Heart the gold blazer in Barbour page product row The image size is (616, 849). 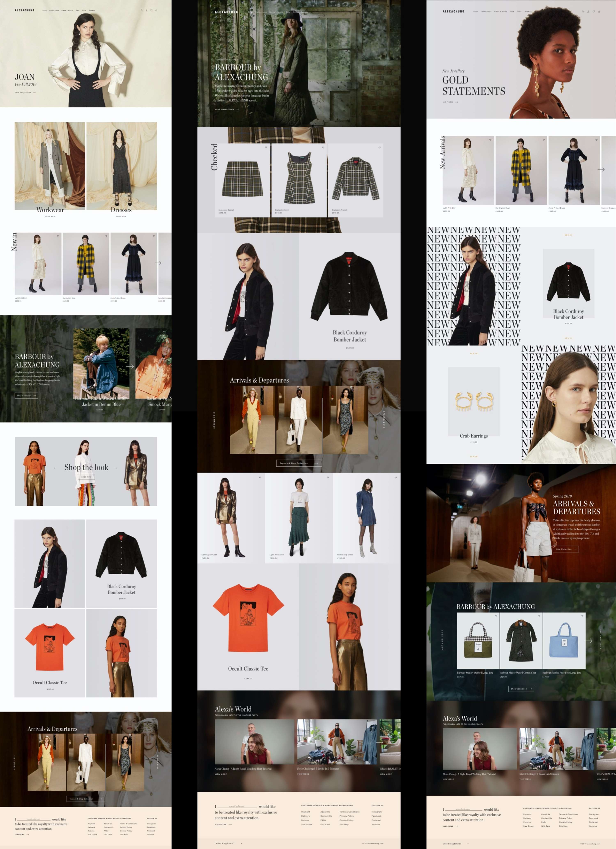260,477
